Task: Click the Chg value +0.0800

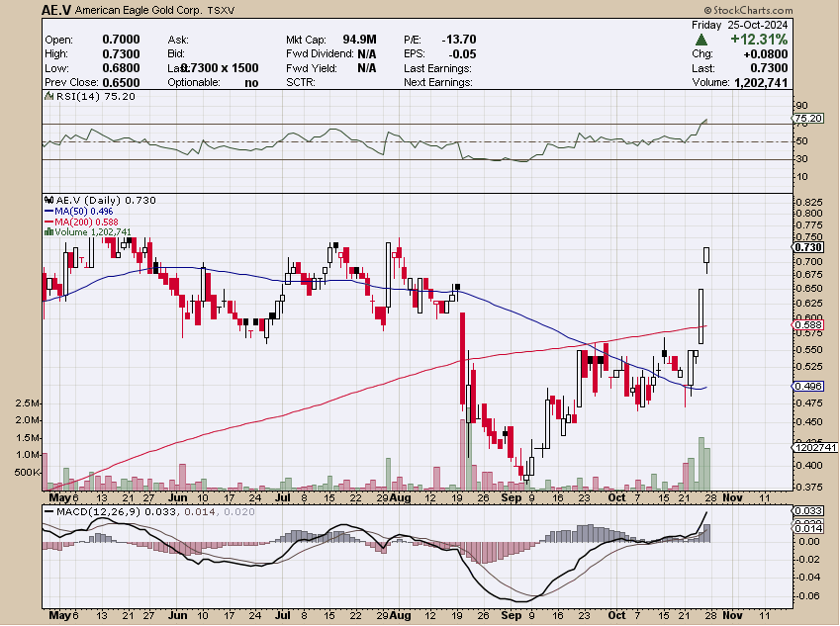Action: click(x=766, y=54)
